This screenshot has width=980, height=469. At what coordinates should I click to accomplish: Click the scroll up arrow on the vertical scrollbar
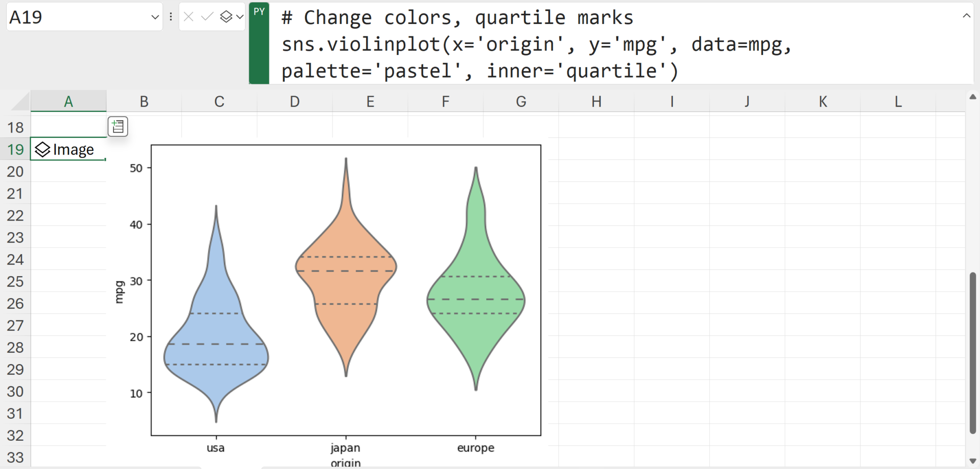tap(973, 97)
